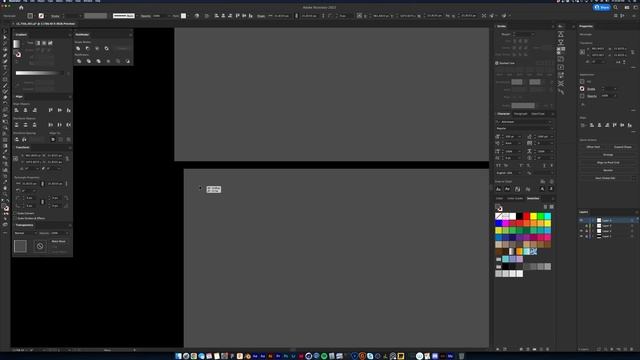
Task: Click Vertical Align Bottom in Align panel
Action: tap(69, 110)
